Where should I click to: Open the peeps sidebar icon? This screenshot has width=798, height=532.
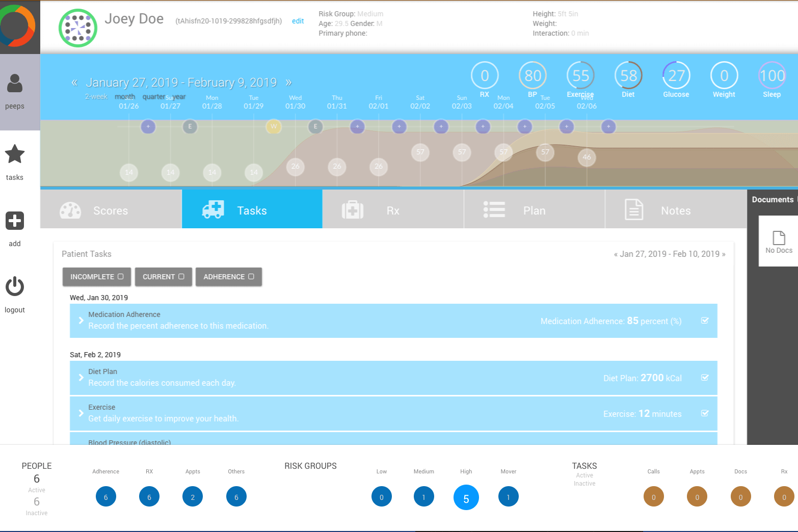point(15,84)
